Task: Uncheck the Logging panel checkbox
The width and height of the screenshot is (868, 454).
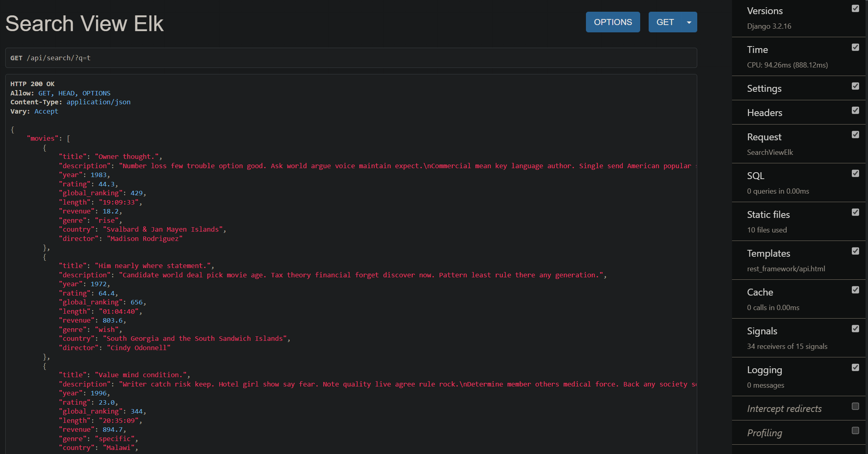Action: 855,367
